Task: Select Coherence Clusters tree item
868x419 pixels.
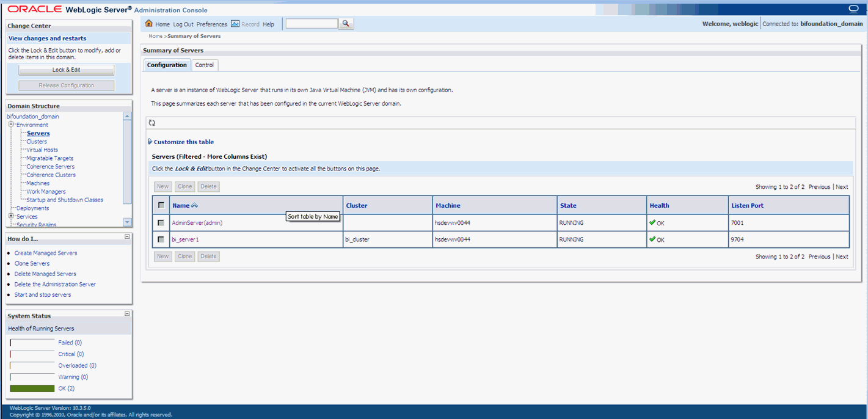Action: (x=51, y=175)
